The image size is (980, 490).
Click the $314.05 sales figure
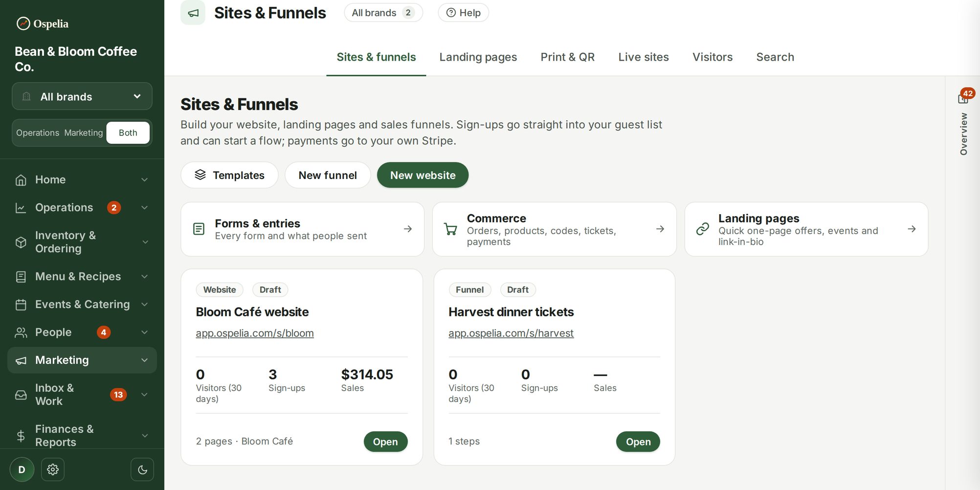click(367, 375)
